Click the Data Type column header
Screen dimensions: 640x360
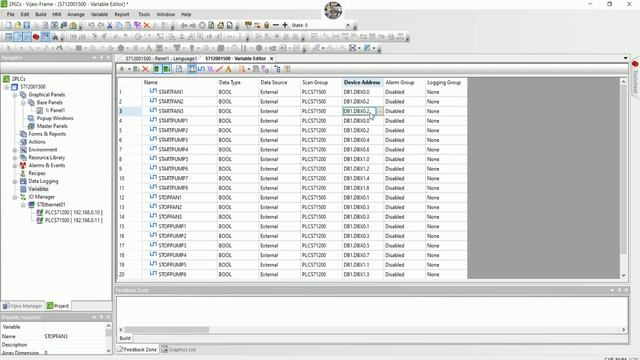click(238, 82)
